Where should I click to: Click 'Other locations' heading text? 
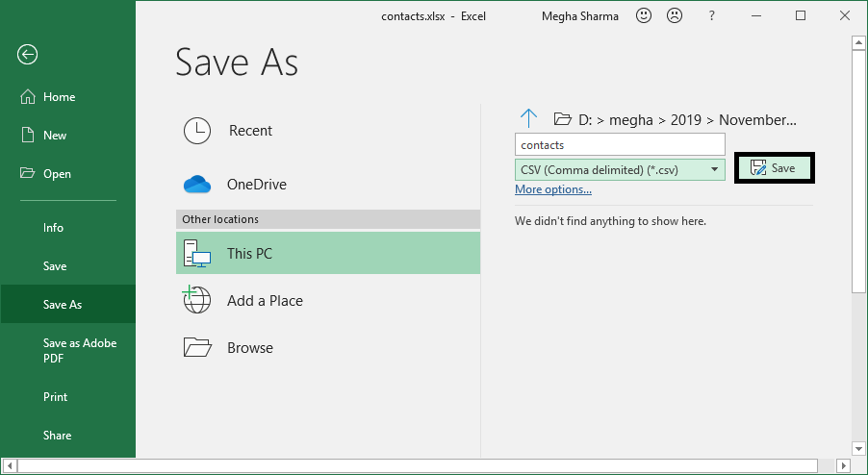coord(220,219)
